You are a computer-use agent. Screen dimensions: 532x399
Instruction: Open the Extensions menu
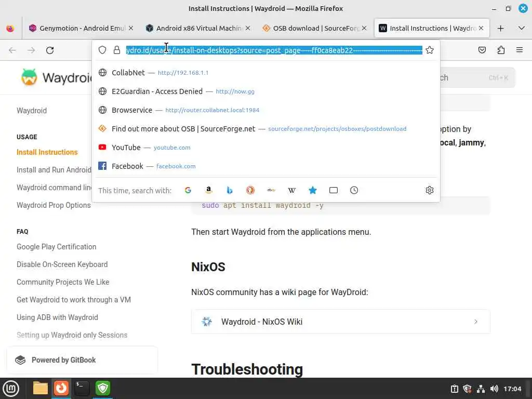[501, 50]
